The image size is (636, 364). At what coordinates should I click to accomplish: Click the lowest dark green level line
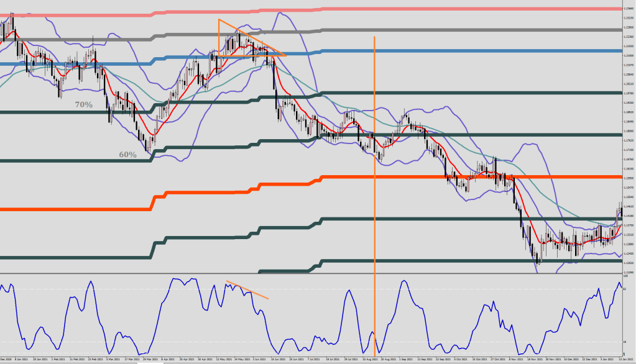click(x=435, y=261)
